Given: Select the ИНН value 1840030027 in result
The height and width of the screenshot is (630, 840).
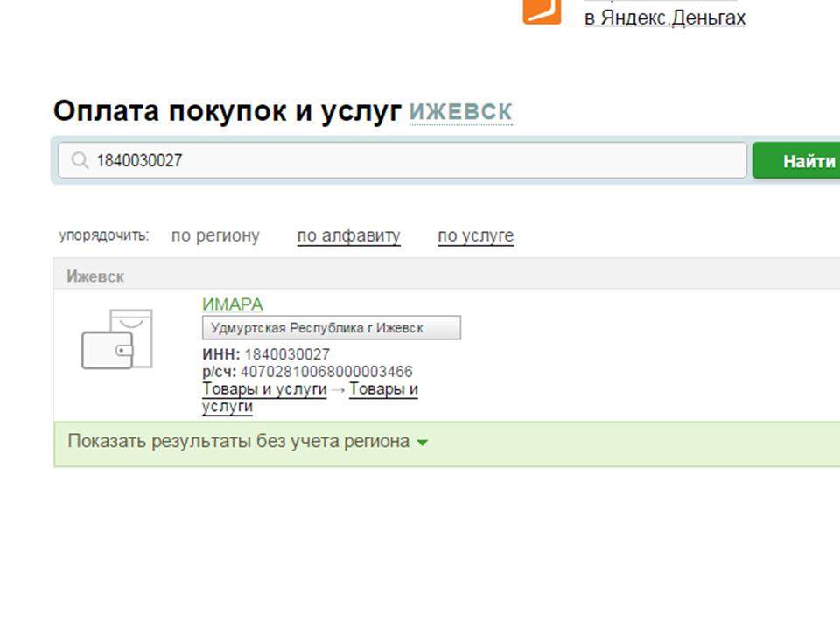Looking at the screenshot, I should (x=287, y=354).
